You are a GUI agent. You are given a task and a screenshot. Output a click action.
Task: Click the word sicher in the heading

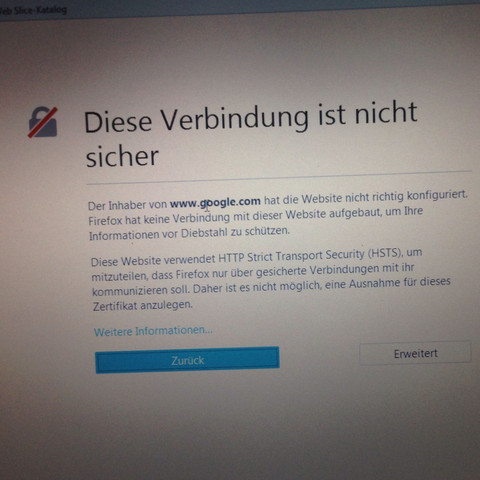coord(122,157)
